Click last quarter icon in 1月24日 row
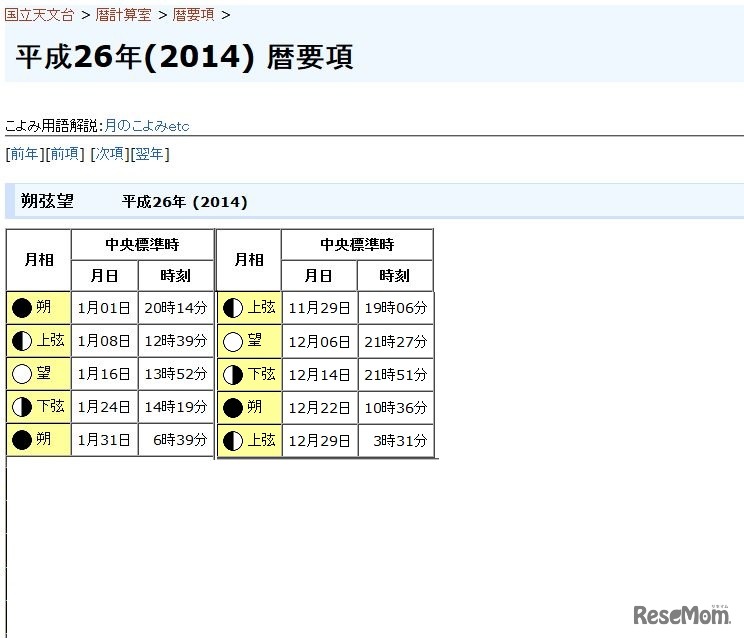Screen dimensions: 744x638 22,407
